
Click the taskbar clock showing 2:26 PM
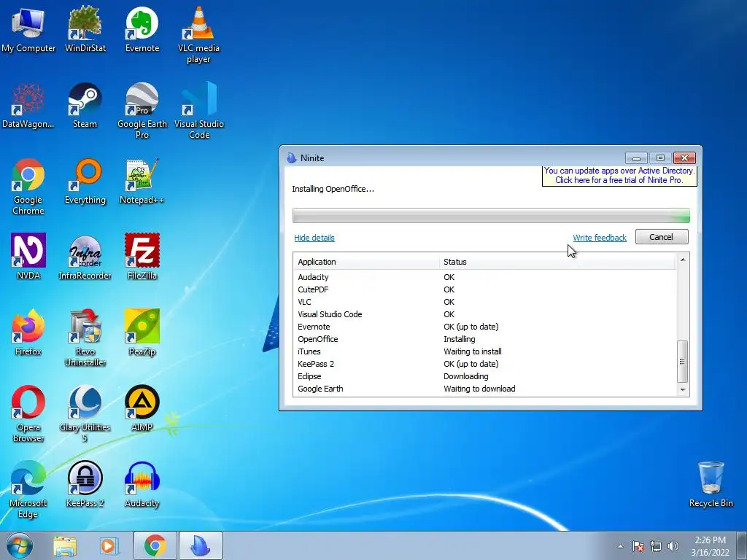click(710, 546)
